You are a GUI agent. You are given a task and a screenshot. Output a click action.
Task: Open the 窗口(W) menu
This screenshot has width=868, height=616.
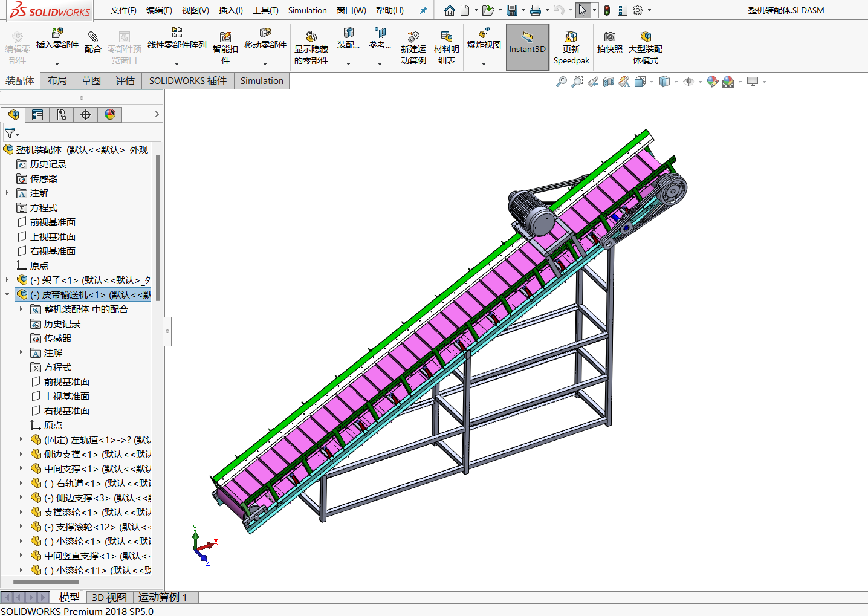pos(351,10)
